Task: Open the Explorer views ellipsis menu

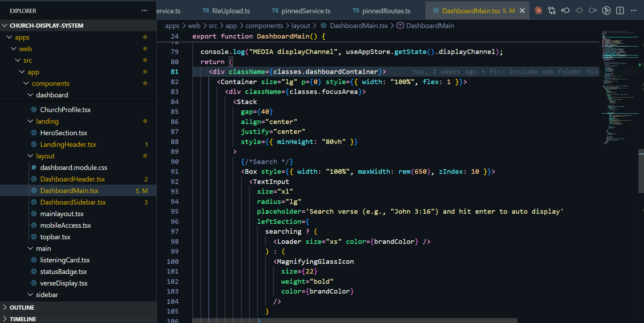Action: (144, 11)
